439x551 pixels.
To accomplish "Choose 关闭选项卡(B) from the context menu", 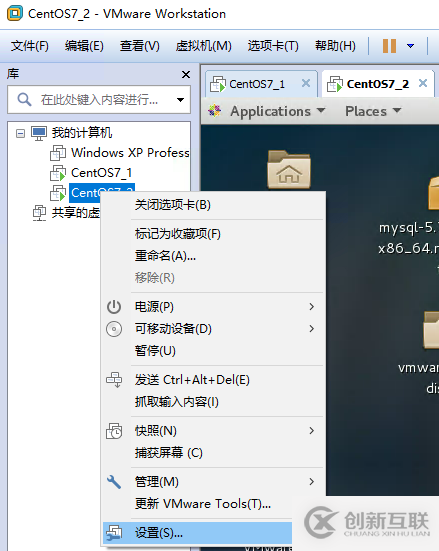I will tap(213, 205).
